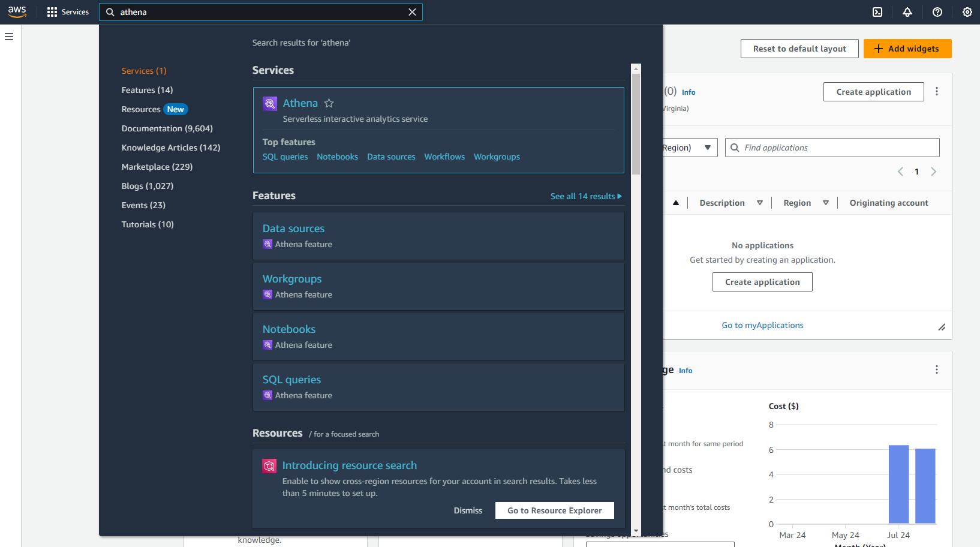
Task: Open the Workgroups feature card
Action: [438, 286]
